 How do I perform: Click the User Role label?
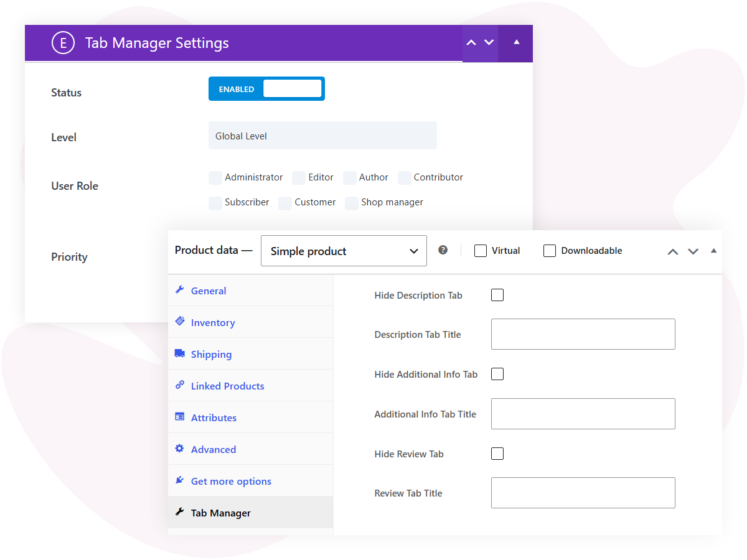pos(75,186)
